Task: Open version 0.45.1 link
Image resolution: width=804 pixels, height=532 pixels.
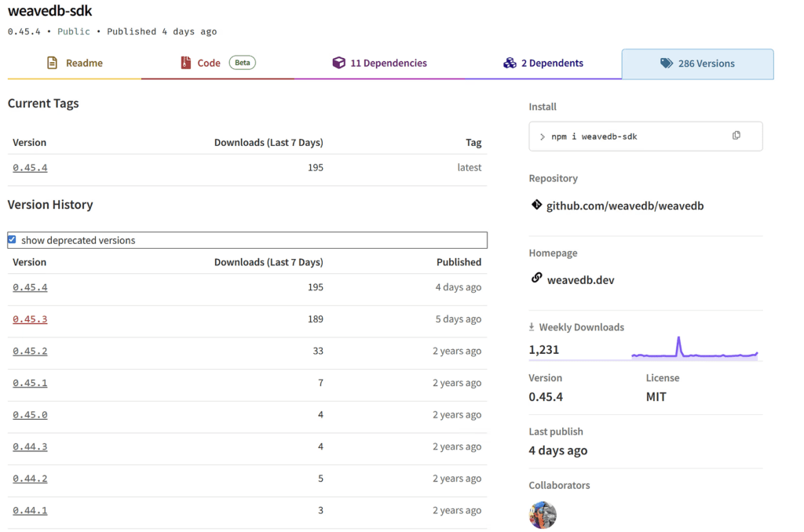Action: [x=31, y=383]
